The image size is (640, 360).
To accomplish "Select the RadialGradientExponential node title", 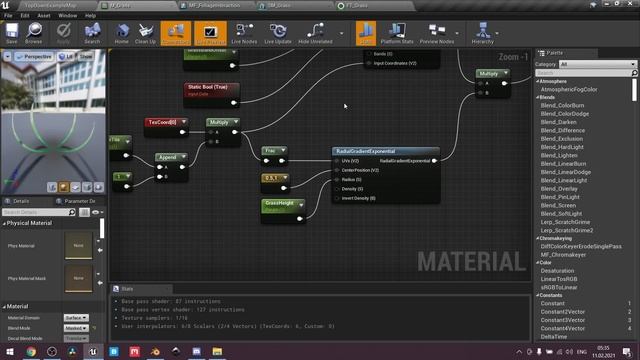I will [x=366, y=151].
